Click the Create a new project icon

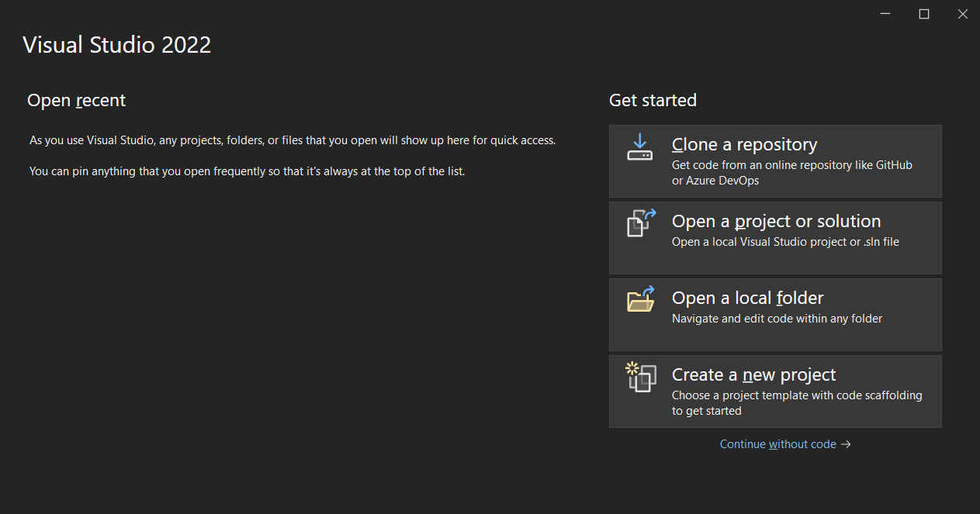click(x=641, y=377)
